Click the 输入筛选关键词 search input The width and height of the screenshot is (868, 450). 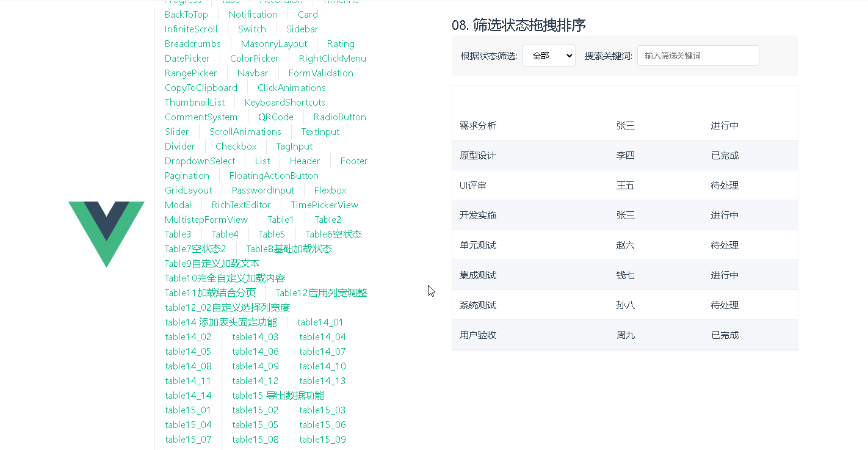point(697,55)
